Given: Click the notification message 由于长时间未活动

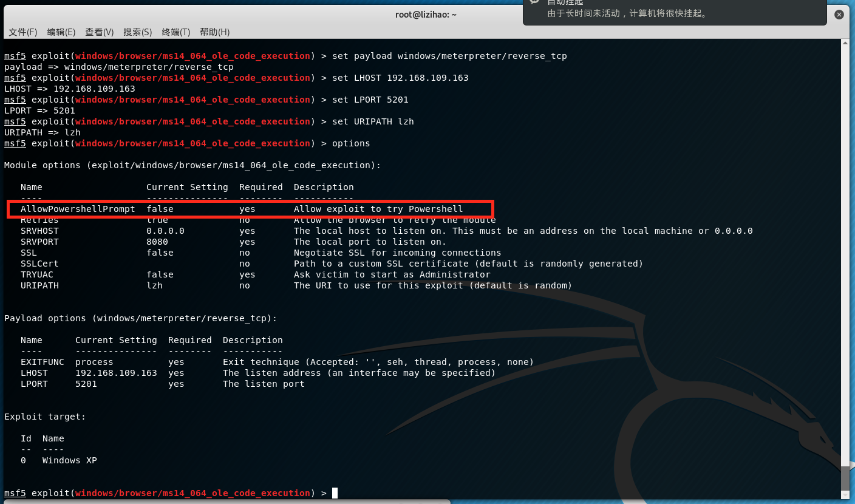Looking at the screenshot, I should tap(627, 13).
